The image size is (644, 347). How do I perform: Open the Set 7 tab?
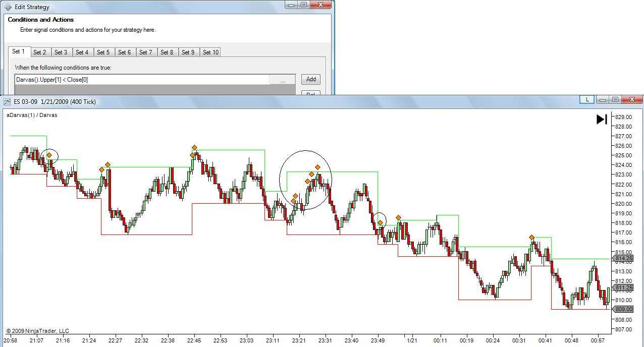[145, 52]
